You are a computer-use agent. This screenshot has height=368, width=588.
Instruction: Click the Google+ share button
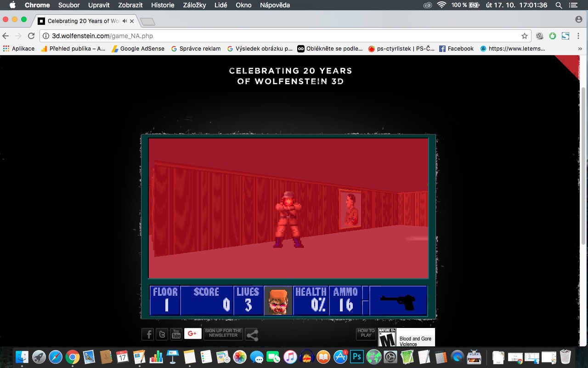(x=192, y=333)
